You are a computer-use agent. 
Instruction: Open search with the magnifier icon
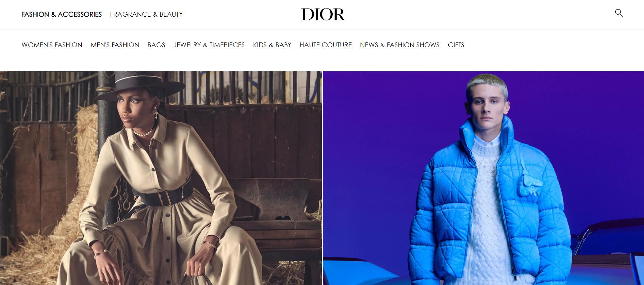pyautogui.click(x=619, y=13)
